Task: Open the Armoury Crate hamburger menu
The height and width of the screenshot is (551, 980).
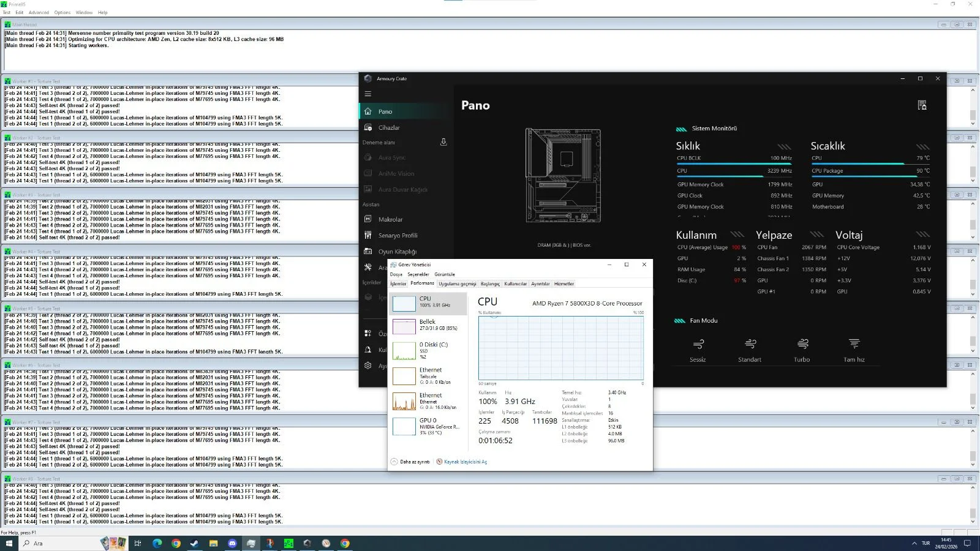Action: 368,94
